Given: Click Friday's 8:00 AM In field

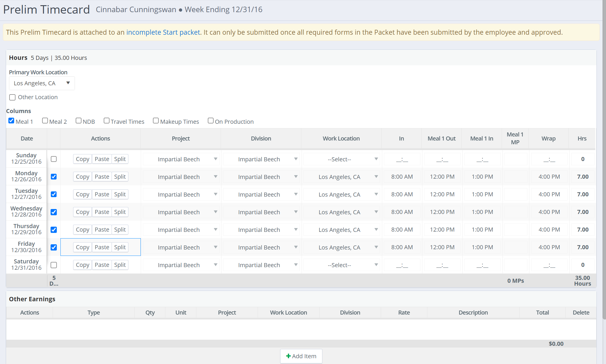Looking at the screenshot, I should [402, 247].
